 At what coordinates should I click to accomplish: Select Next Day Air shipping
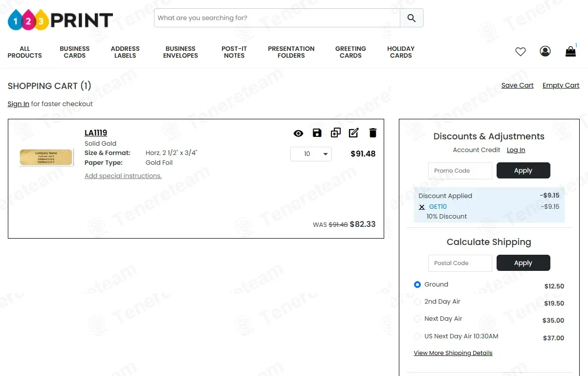coord(417,319)
